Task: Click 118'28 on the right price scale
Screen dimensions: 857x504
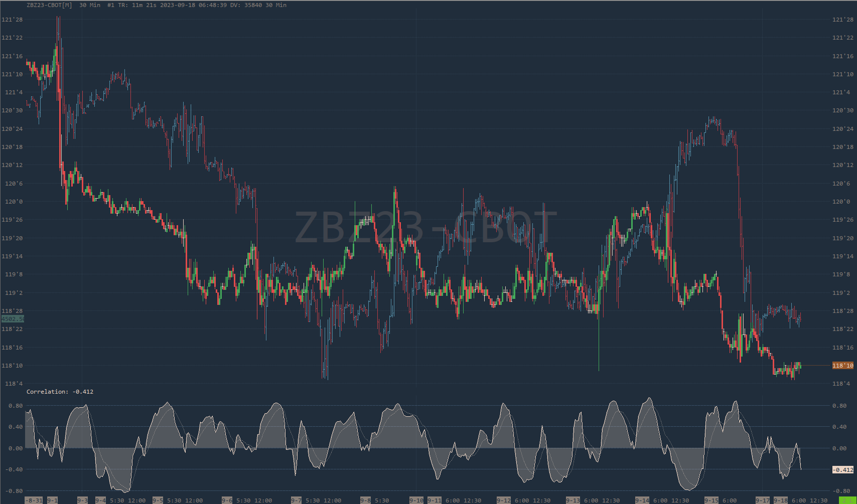Action: point(843,311)
